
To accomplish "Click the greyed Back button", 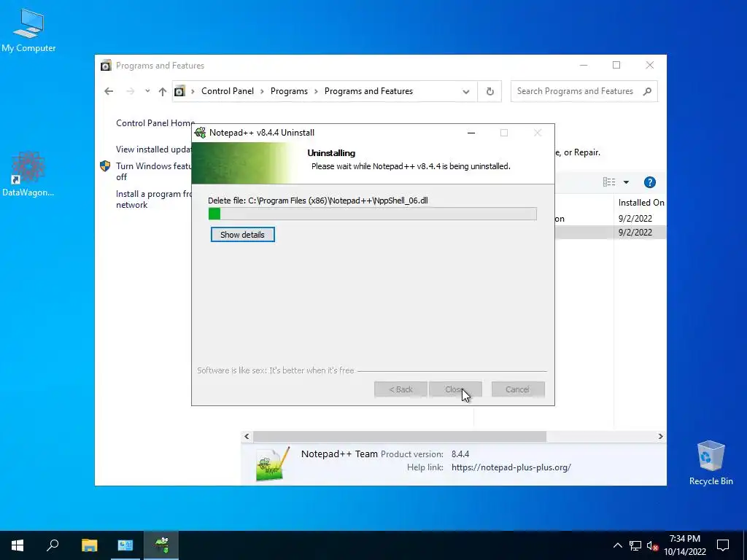I will click(x=400, y=389).
